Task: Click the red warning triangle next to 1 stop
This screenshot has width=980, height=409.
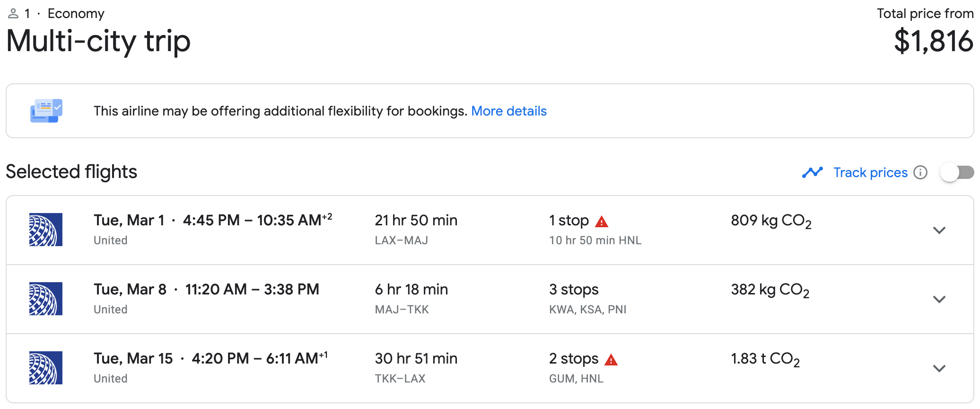Action: tap(602, 221)
